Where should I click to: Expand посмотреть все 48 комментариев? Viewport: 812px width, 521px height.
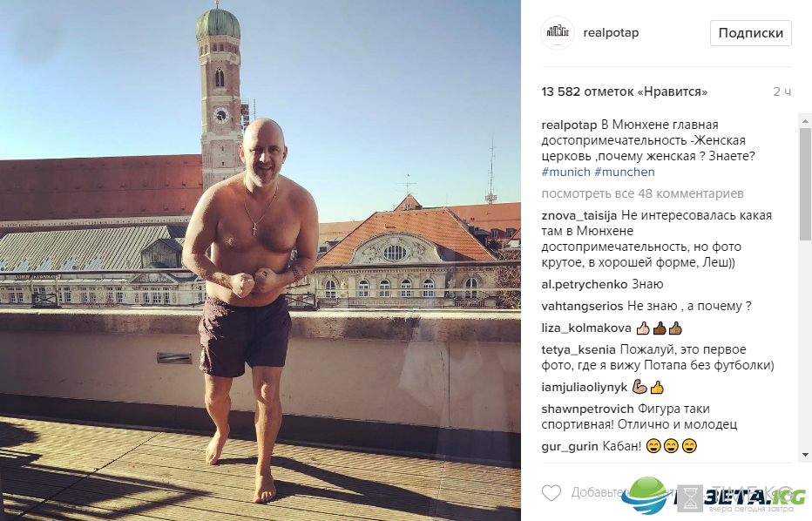tap(642, 193)
